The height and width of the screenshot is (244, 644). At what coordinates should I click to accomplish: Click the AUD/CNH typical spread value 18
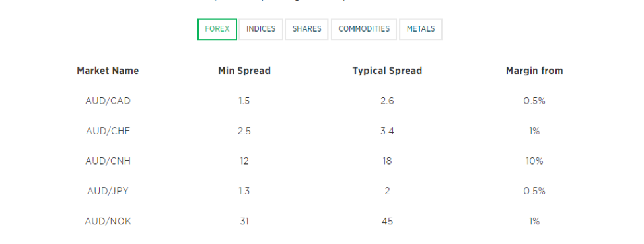(x=387, y=161)
